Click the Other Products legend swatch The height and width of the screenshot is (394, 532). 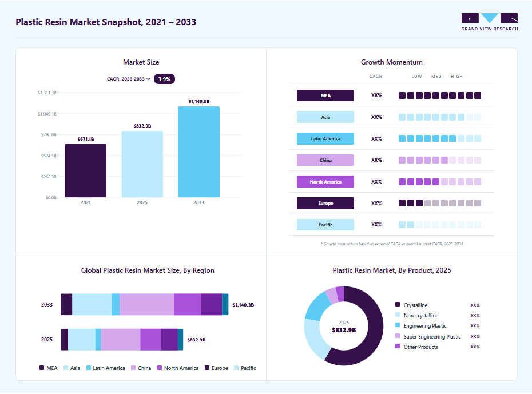tap(398, 346)
